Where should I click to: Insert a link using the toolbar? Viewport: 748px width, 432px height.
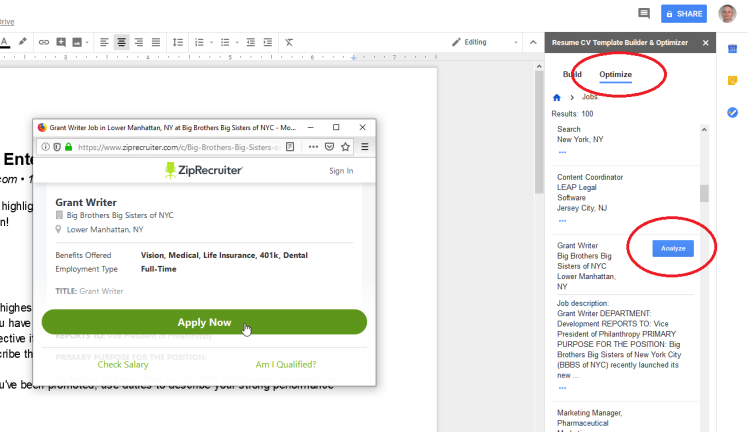[x=43, y=42]
